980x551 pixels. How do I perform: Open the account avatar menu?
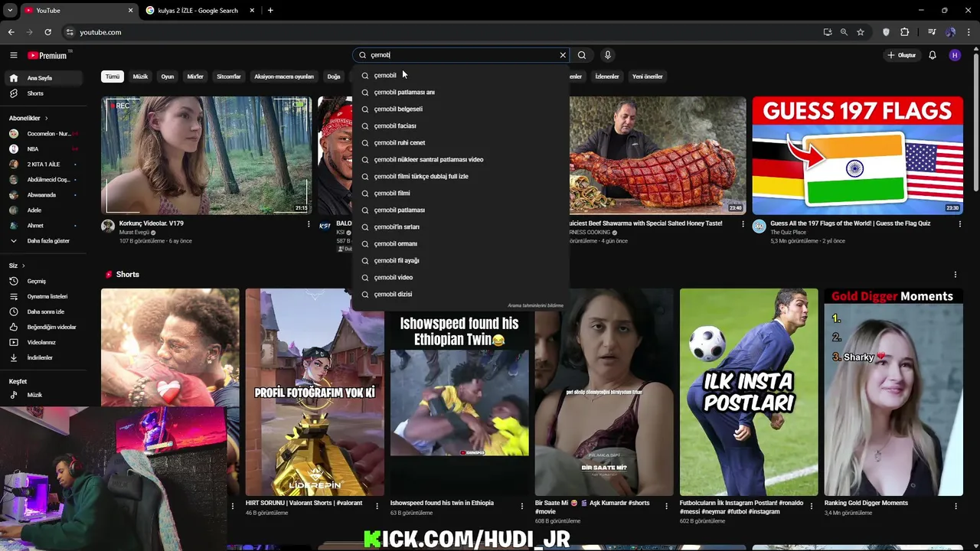955,55
